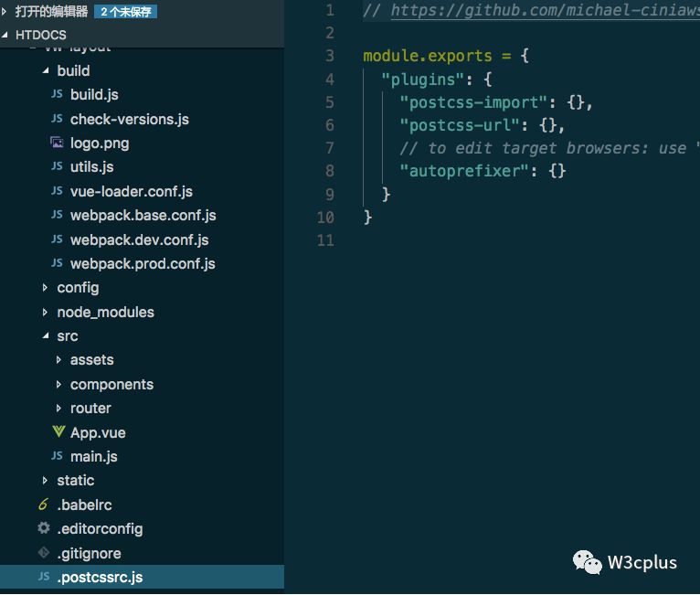The height and width of the screenshot is (595, 700).
Task: Click the 2 个未保存 unsaved badge
Action: click(x=125, y=12)
